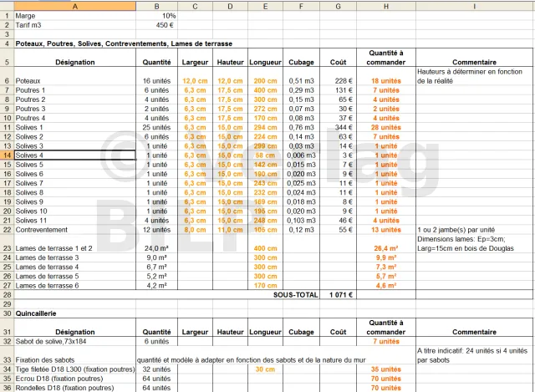Select the Poteaux designation cell
Viewport: 535px width, 392px height.
75,80
